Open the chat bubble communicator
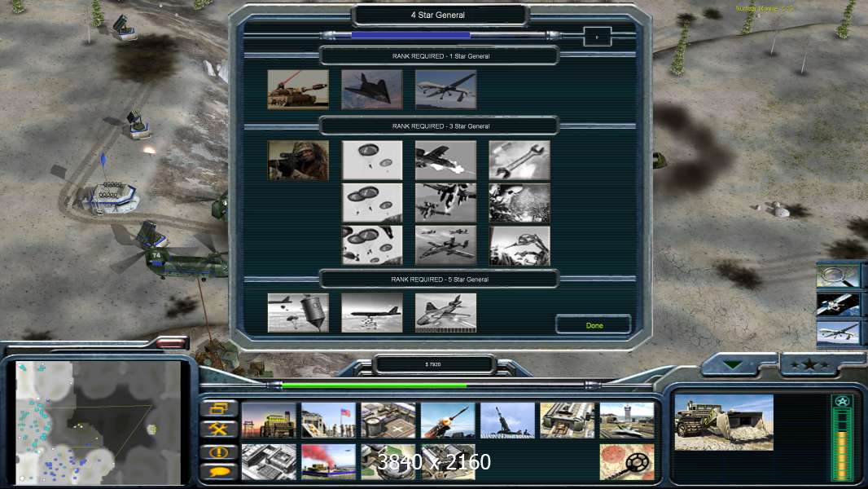This screenshot has width=868, height=489. point(219,472)
